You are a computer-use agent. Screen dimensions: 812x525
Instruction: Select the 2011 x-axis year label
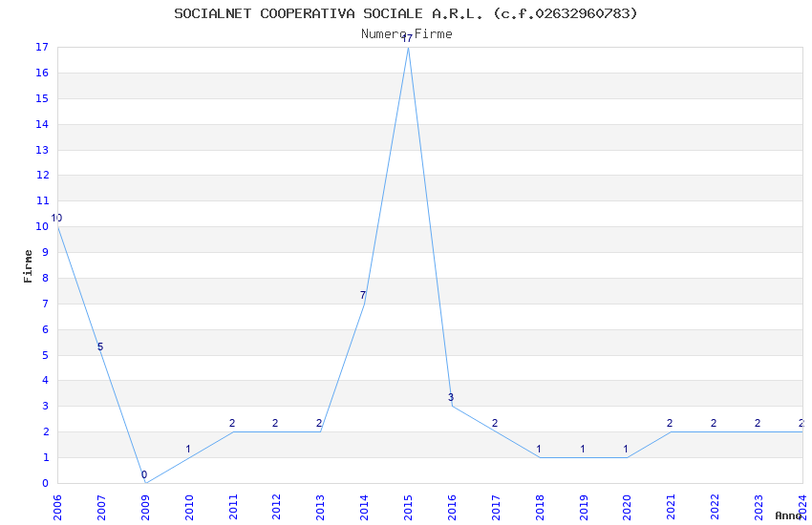[233, 508]
